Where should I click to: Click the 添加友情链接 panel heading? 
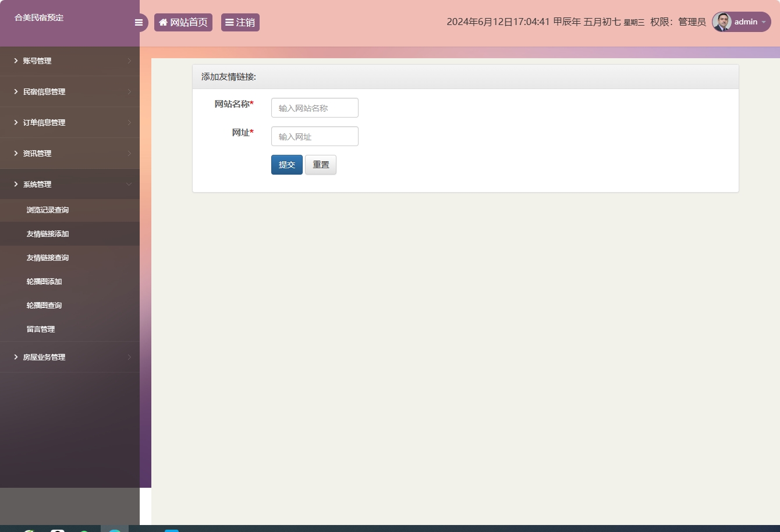click(229, 77)
